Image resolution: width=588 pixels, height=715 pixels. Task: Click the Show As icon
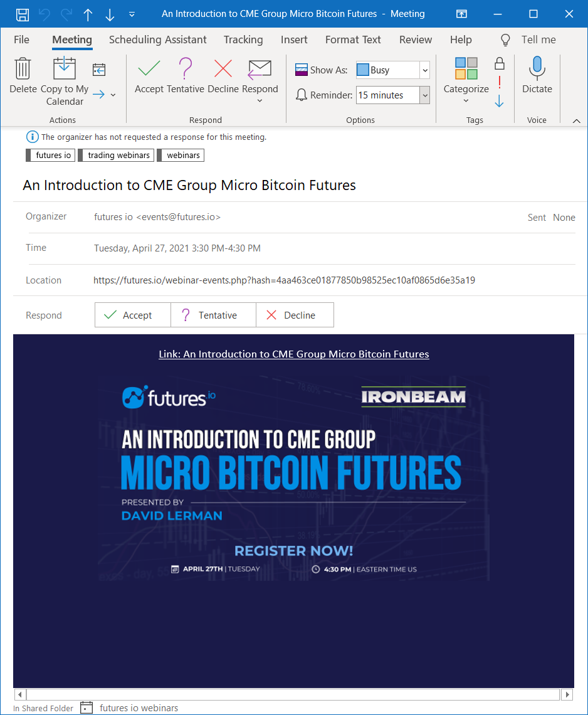point(302,70)
